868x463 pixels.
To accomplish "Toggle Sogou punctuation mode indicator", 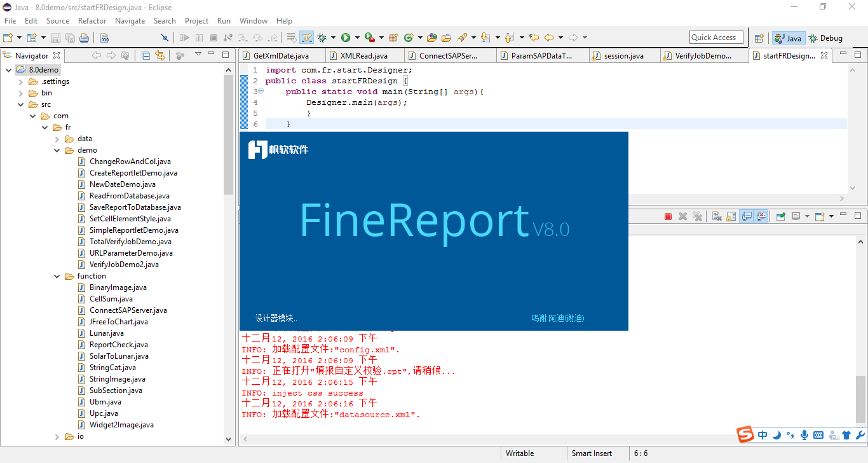I will pyautogui.click(x=790, y=435).
